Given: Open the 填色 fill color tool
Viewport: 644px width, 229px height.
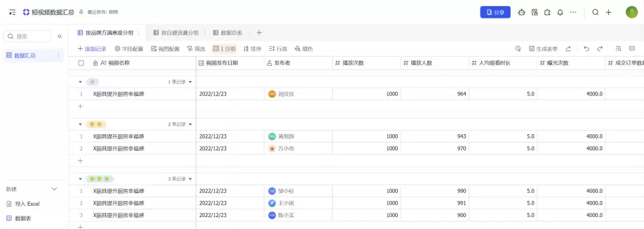Looking at the screenshot, I should coord(304,49).
